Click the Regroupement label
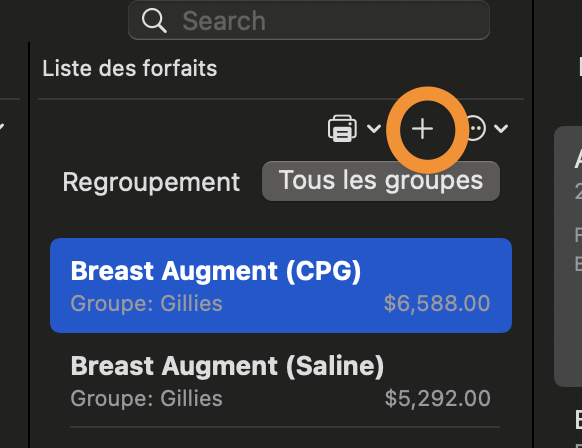 click(151, 182)
